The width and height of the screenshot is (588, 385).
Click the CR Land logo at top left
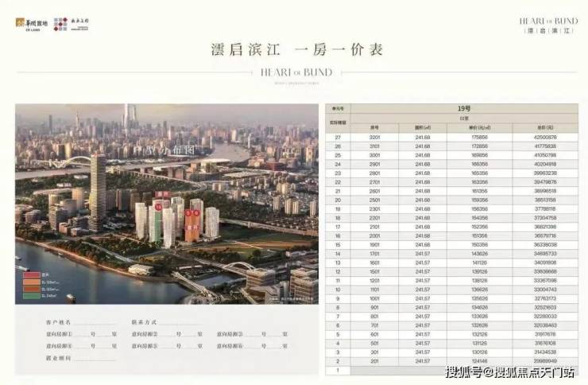[32, 25]
